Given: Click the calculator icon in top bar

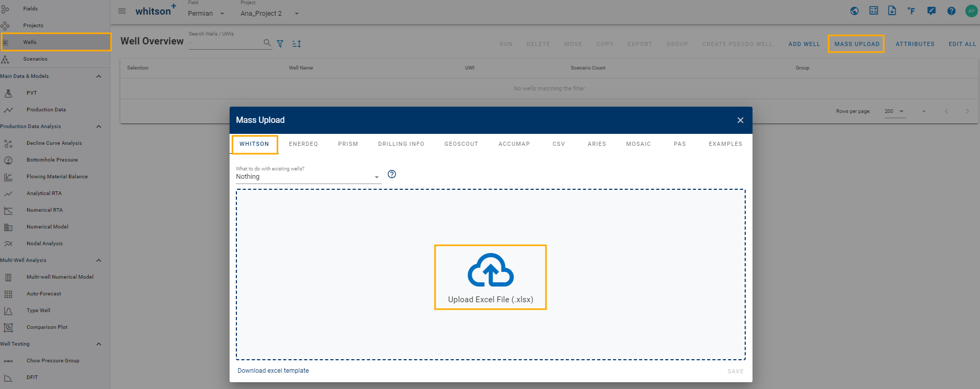Looking at the screenshot, I should coord(874,10).
